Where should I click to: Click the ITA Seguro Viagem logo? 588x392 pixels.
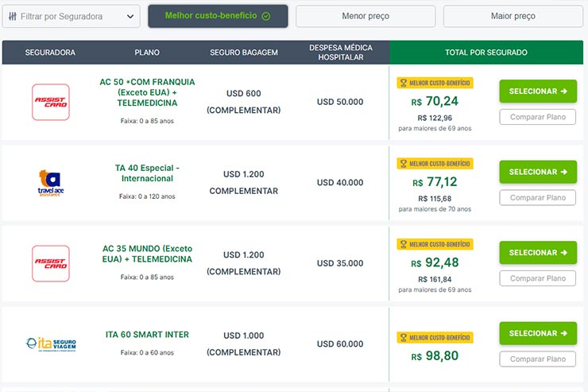click(51, 344)
